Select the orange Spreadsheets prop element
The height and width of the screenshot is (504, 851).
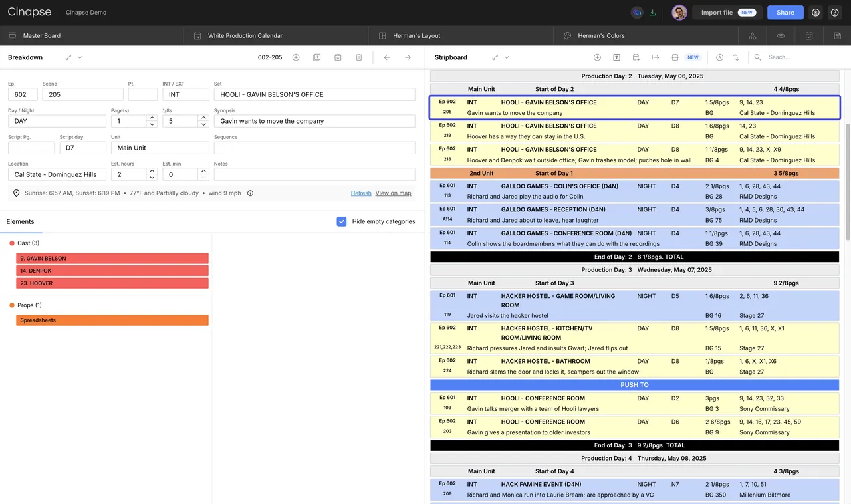pyautogui.click(x=112, y=320)
